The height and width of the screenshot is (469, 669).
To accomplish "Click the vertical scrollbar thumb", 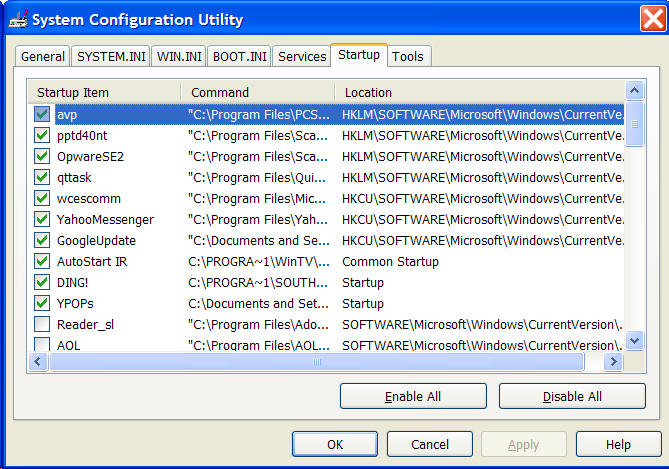I will coord(634,124).
